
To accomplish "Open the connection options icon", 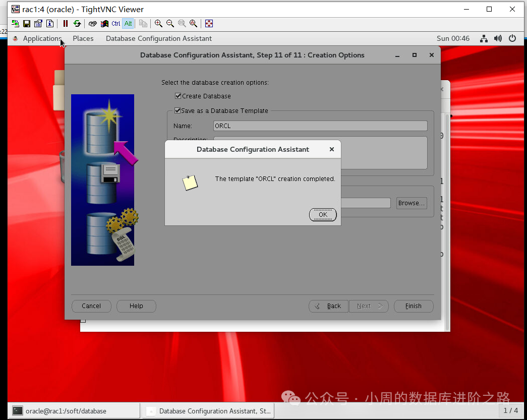I will [x=38, y=24].
